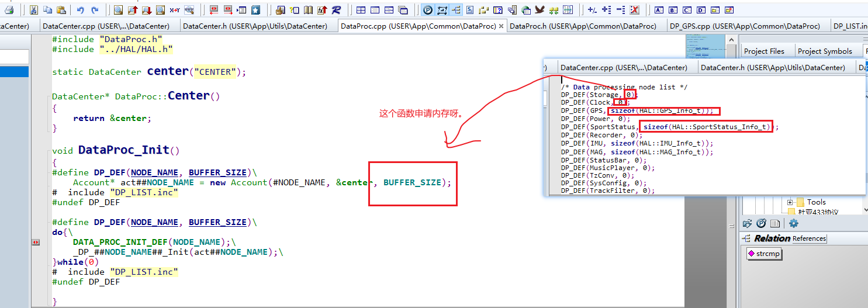Screen dimensions: 868x308
Task: Click the DataProc_Init function name
Action: [x=125, y=150]
